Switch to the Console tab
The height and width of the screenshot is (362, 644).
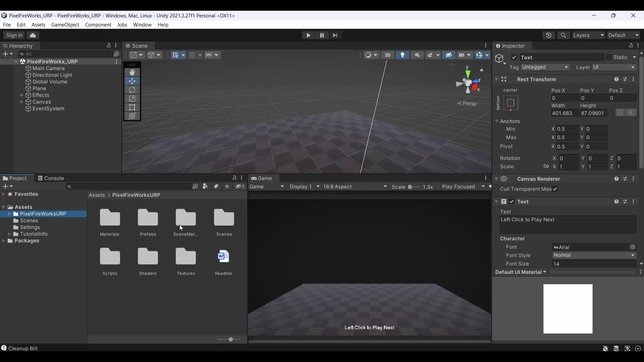pos(51,178)
